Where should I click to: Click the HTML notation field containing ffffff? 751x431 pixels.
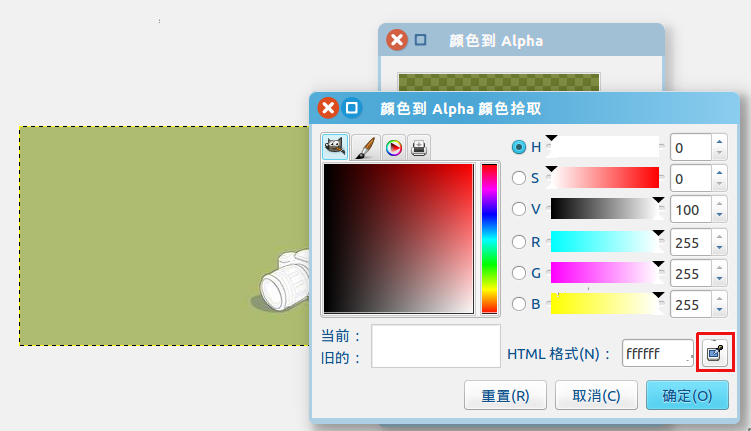pyautogui.click(x=658, y=353)
